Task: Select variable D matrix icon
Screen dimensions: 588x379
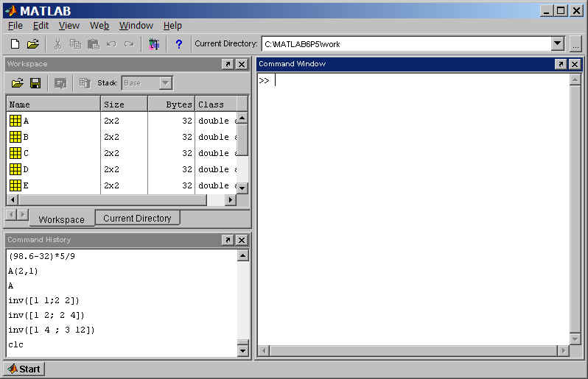Action: click(x=15, y=169)
